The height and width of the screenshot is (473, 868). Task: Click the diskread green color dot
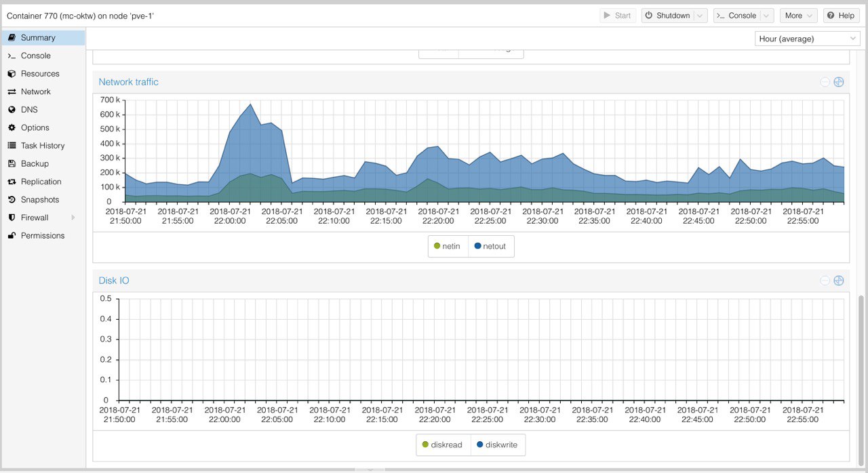tap(425, 445)
